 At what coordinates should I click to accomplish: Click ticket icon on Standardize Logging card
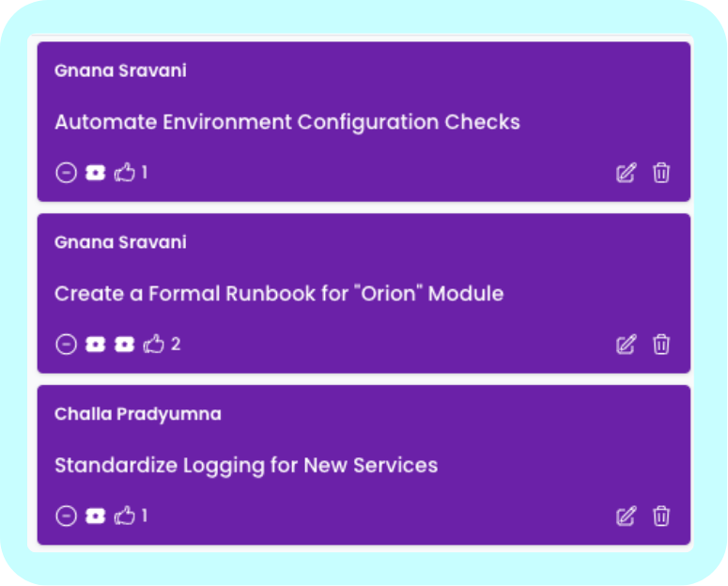[x=95, y=516]
